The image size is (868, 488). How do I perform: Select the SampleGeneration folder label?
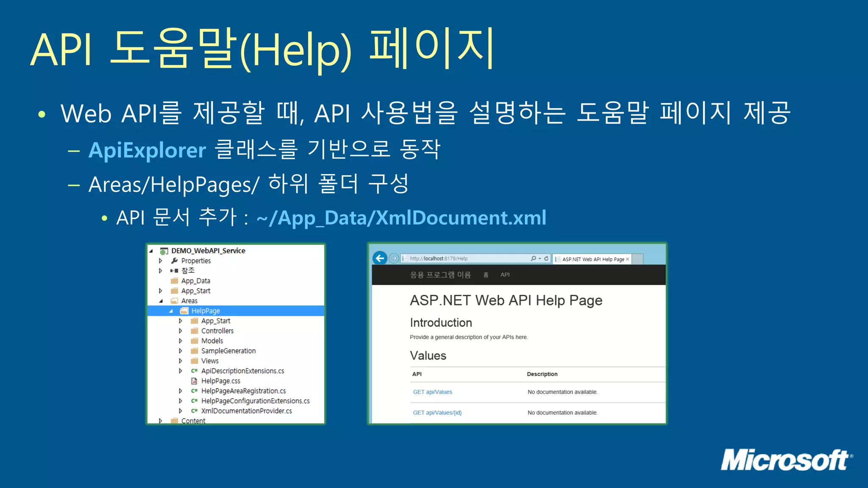[228, 351]
